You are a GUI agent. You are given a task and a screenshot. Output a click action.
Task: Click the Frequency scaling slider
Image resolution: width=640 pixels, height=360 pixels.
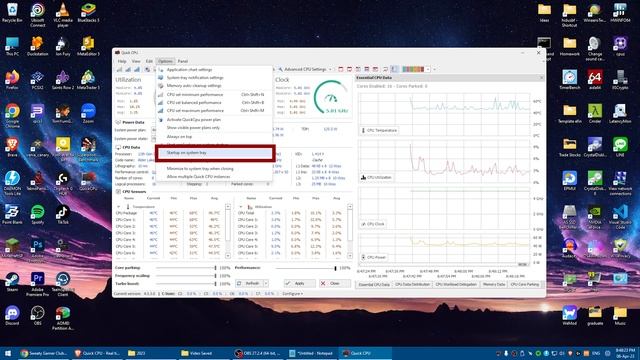pos(186,276)
